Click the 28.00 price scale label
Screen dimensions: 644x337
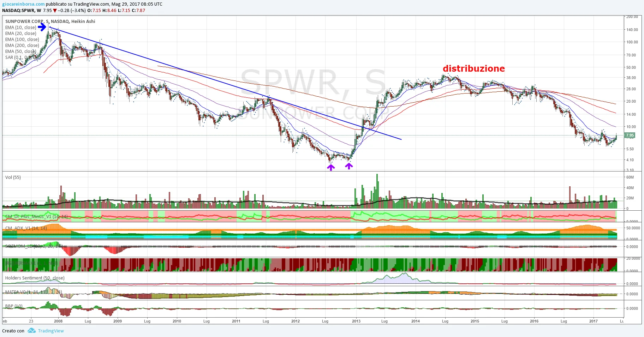click(x=631, y=89)
